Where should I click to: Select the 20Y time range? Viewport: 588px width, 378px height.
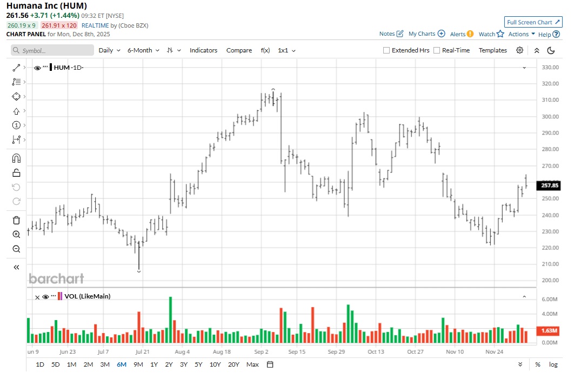pyautogui.click(x=233, y=364)
